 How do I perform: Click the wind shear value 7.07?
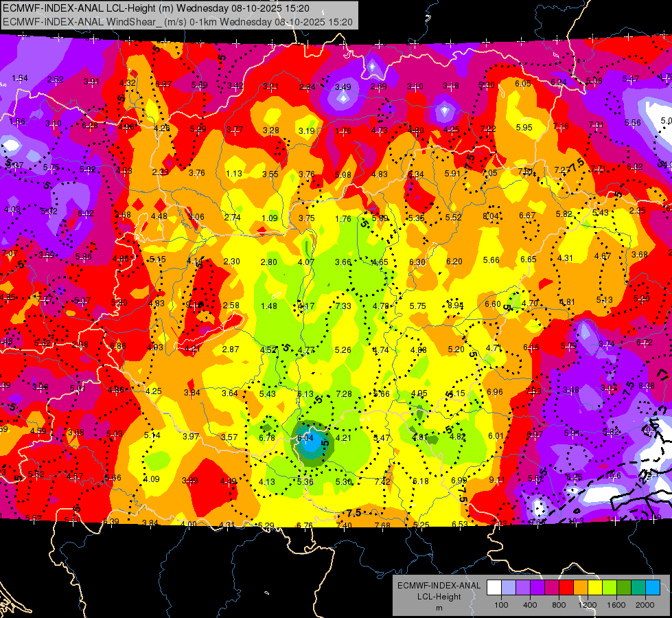[10, 253]
